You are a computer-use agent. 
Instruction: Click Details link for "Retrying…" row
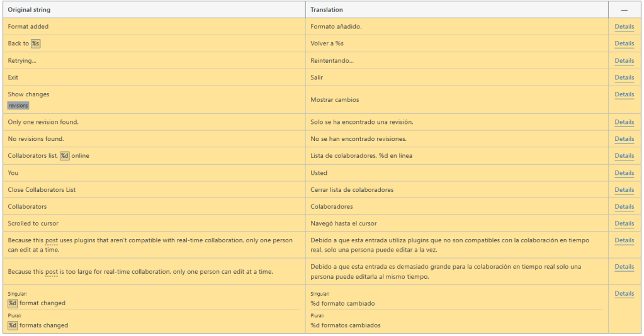[624, 60]
